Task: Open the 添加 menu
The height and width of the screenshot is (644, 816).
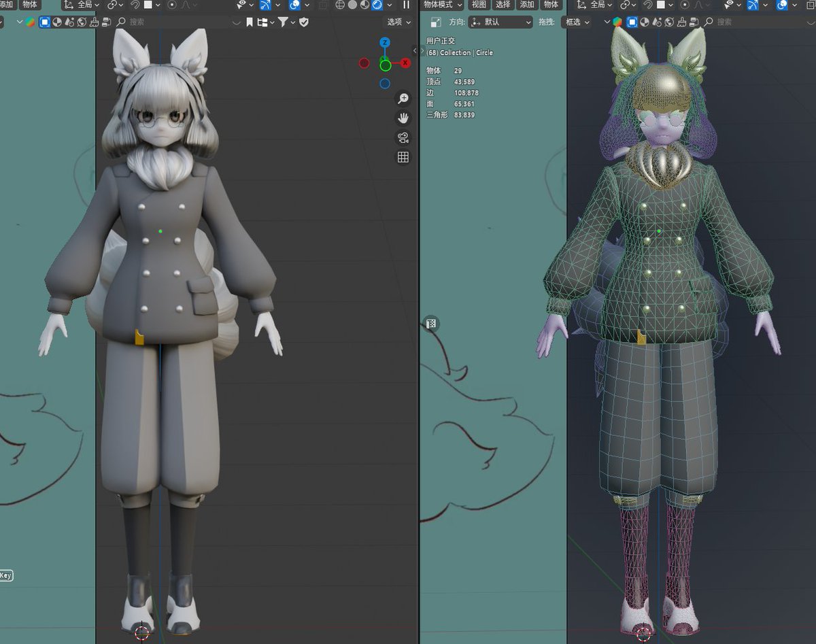Action: [x=527, y=5]
